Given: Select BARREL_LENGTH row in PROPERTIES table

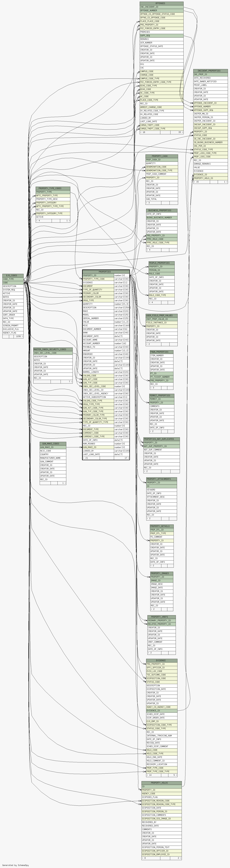Looking at the screenshot, I should (106, 372).
